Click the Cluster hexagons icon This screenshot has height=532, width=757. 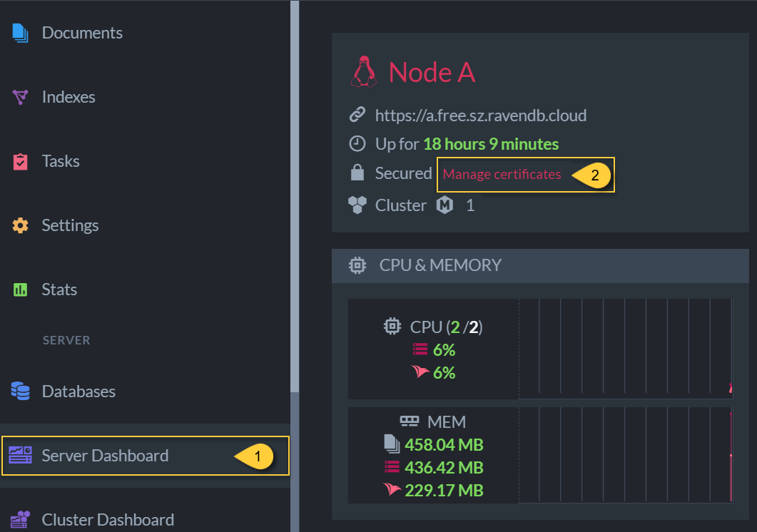pos(357,205)
